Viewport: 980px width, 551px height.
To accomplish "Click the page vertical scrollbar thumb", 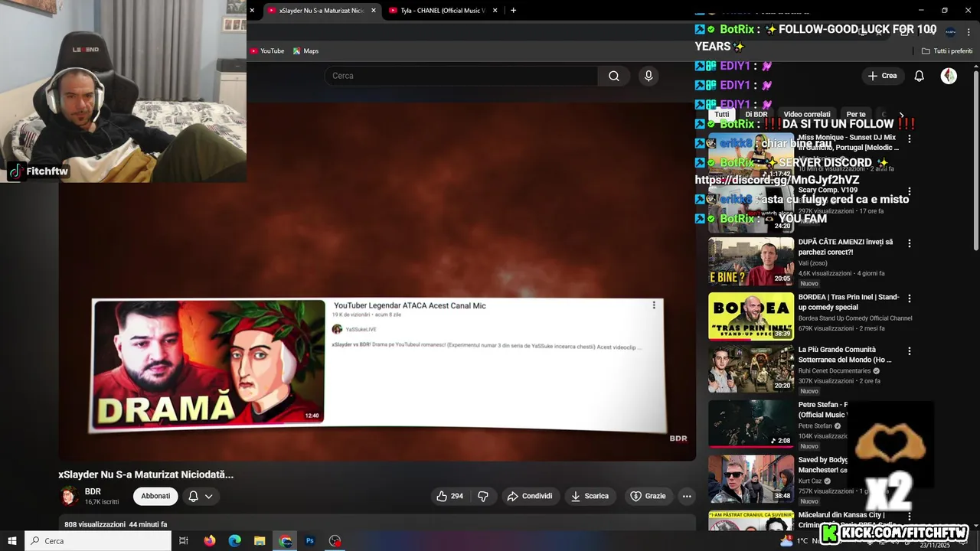I will [976, 159].
